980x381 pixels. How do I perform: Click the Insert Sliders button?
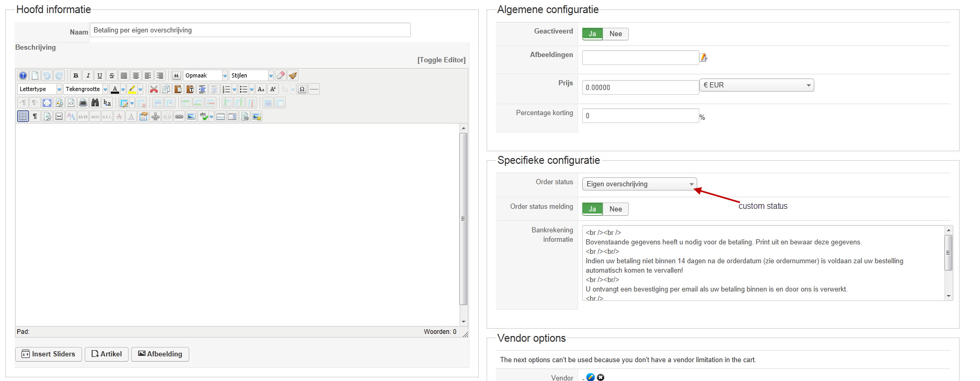tap(49, 354)
